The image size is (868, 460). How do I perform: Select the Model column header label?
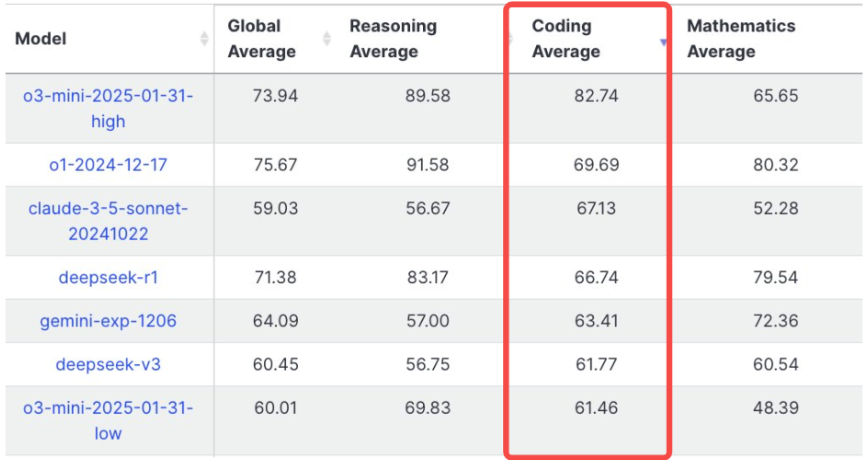[x=40, y=39]
